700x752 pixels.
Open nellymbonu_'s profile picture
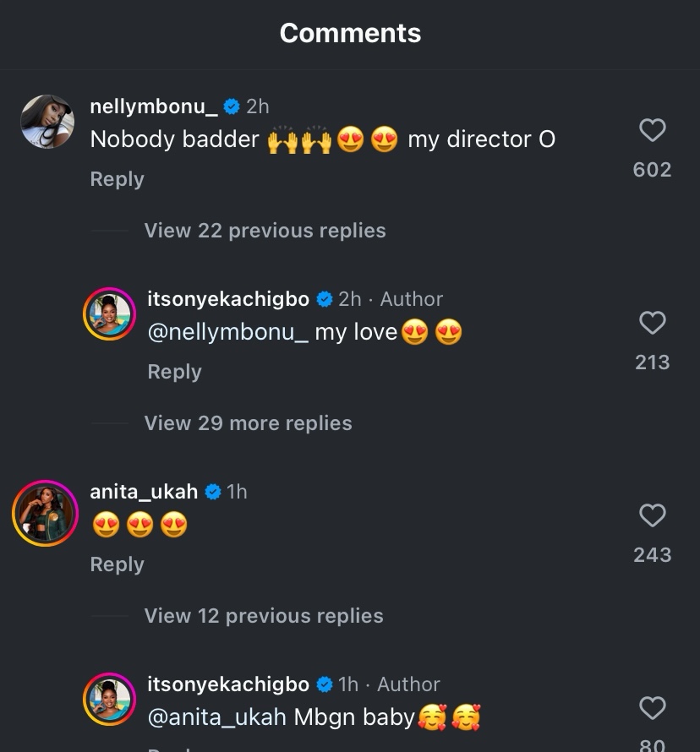pyautogui.click(x=46, y=122)
